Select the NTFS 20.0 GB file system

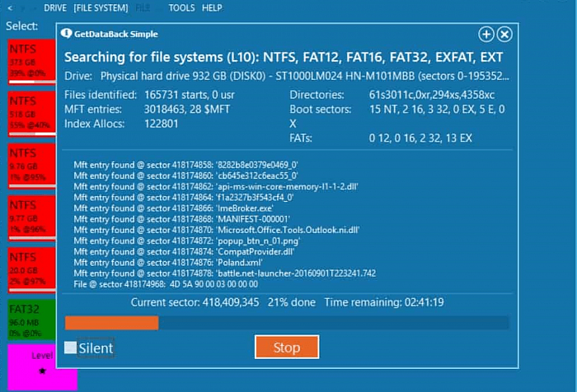(x=31, y=270)
